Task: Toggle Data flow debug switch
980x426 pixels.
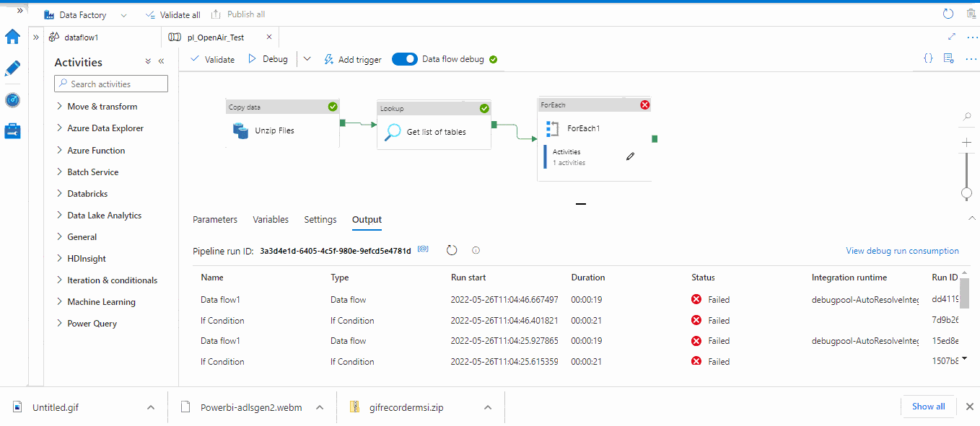Action: pos(405,59)
